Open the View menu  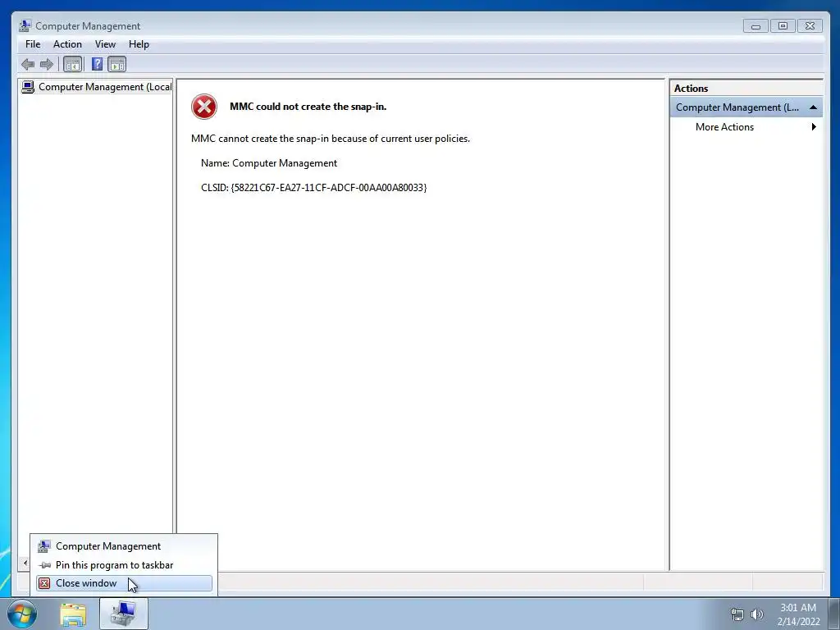click(x=105, y=44)
